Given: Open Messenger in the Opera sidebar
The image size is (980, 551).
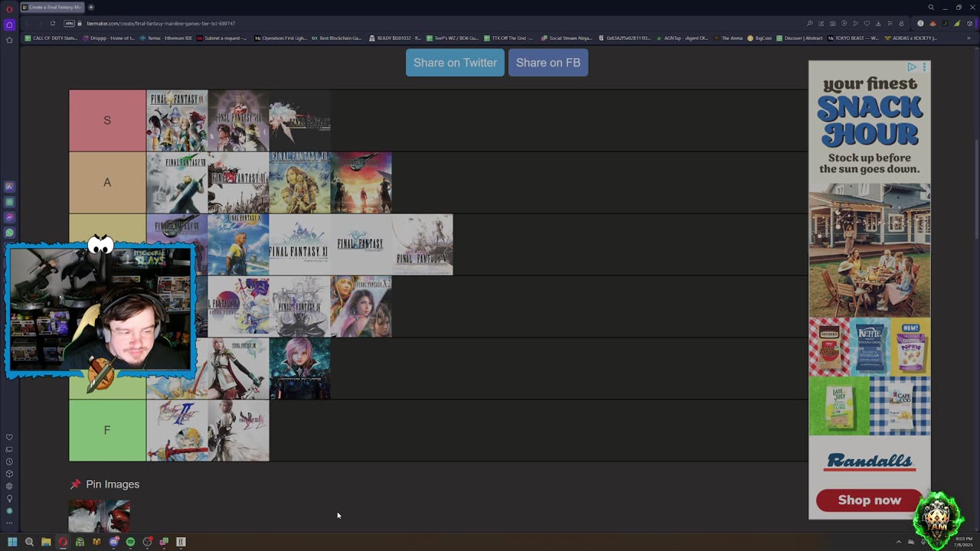Looking at the screenshot, I should [9, 217].
